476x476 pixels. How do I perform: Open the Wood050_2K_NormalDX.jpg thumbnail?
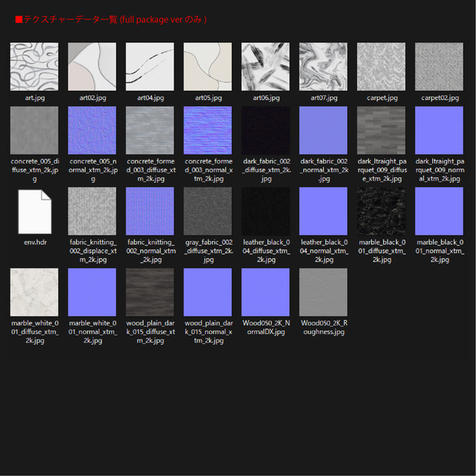pos(266,292)
